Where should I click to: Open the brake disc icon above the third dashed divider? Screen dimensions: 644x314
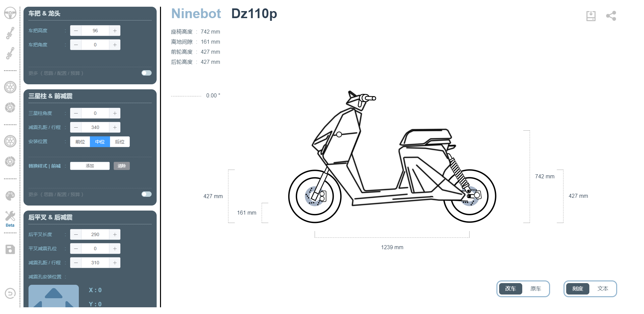10,162
